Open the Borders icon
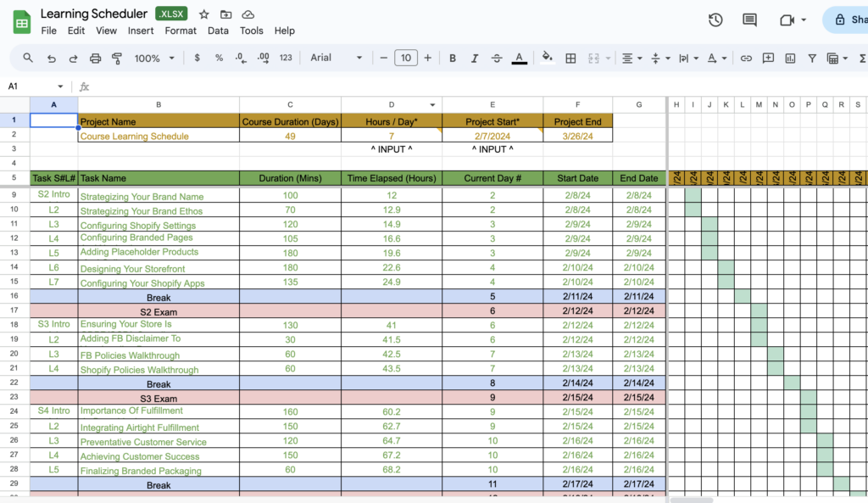 (570, 59)
